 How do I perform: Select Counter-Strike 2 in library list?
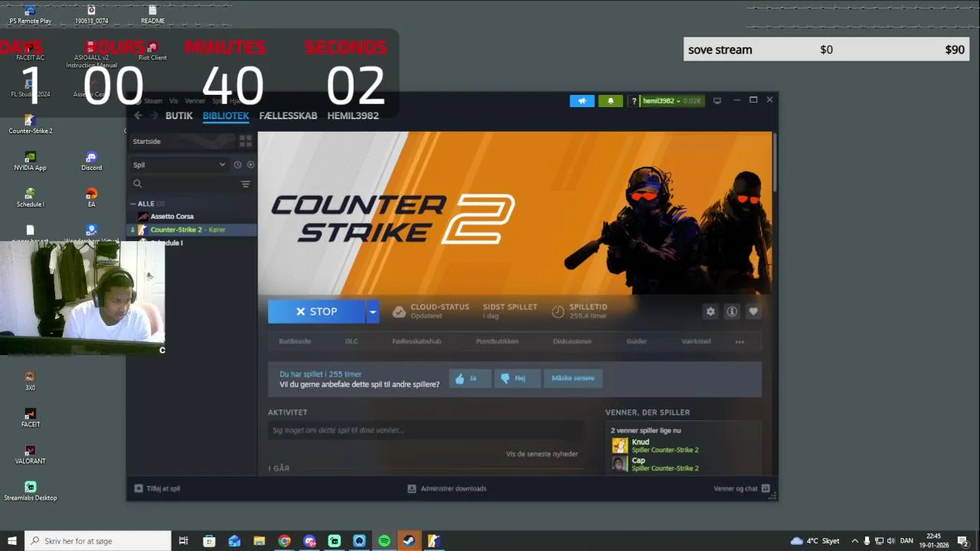[x=191, y=230]
